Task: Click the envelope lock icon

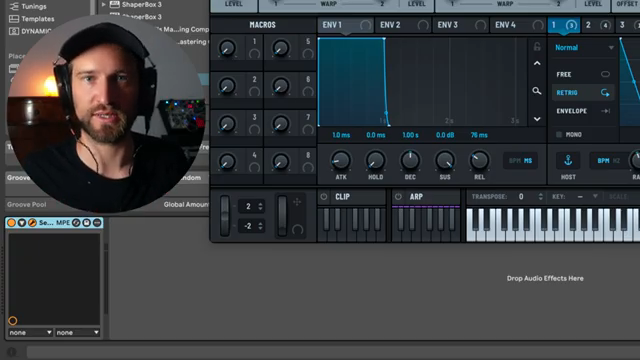Action: [537, 47]
